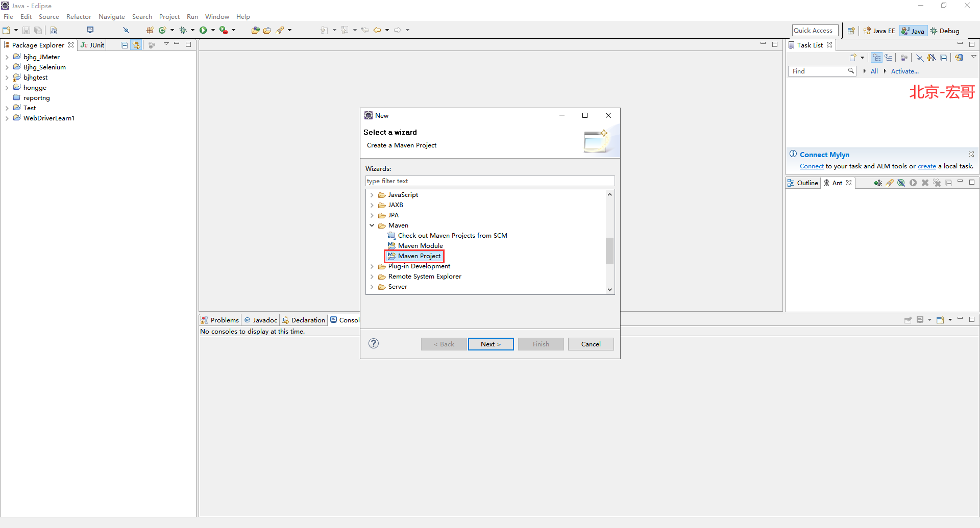This screenshot has height=528, width=980.
Task: Switch to Debug perspective
Action: (x=945, y=31)
